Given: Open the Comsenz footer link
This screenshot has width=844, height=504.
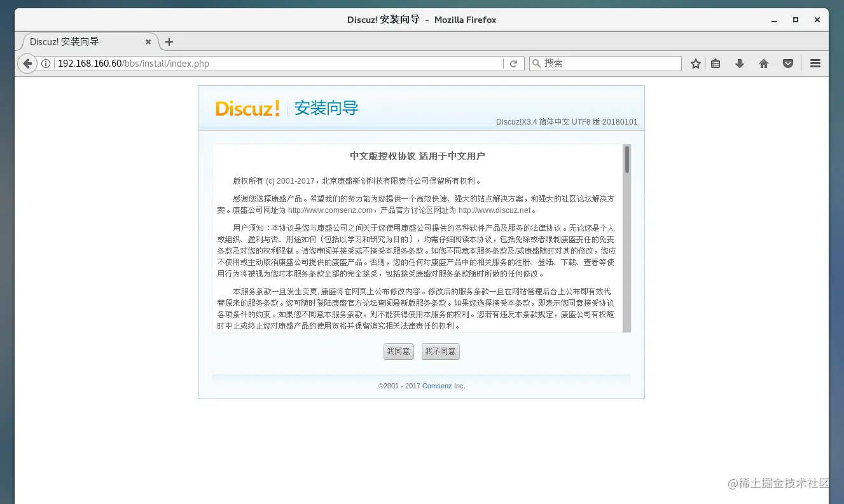Looking at the screenshot, I should (x=437, y=386).
